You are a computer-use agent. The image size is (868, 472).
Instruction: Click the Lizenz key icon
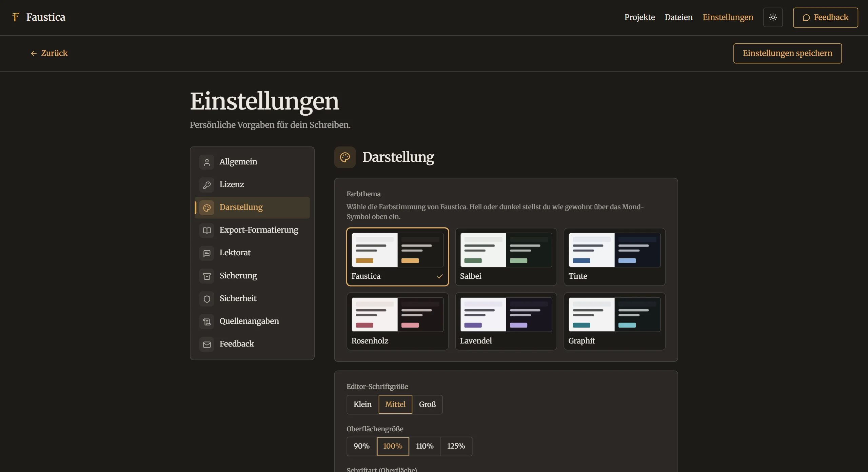207,185
